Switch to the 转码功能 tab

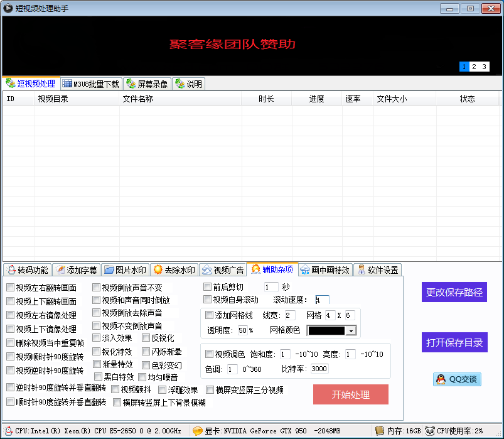click(x=28, y=270)
